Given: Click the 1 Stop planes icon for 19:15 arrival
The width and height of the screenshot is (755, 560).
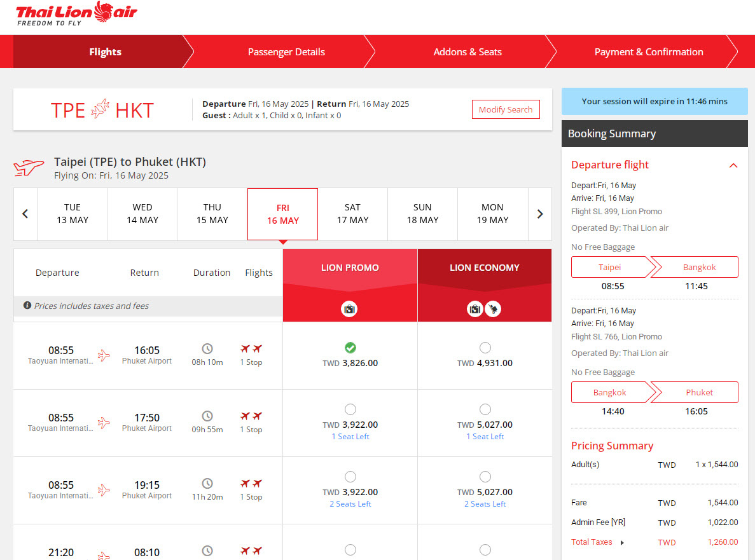Looking at the screenshot, I should pyautogui.click(x=251, y=483).
